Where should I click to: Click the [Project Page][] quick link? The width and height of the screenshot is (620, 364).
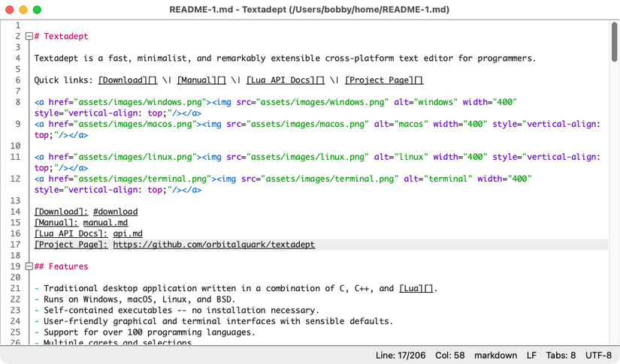click(384, 80)
